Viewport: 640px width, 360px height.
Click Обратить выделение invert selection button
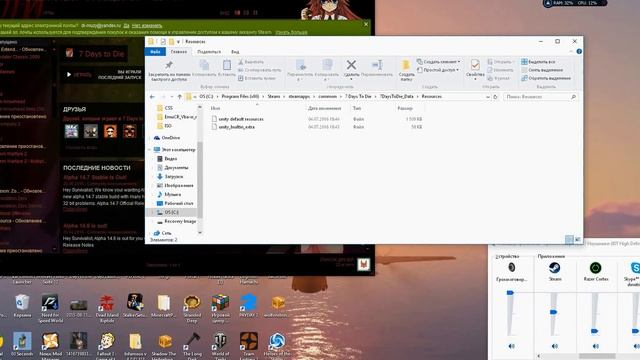point(546,78)
